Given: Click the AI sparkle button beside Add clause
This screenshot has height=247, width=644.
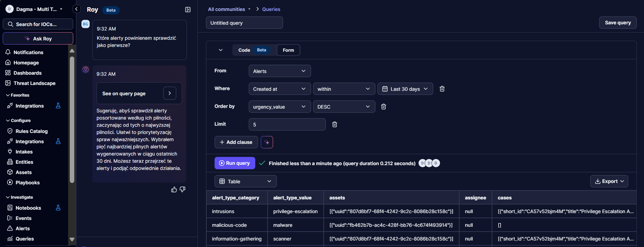Looking at the screenshot, I should tap(267, 142).
